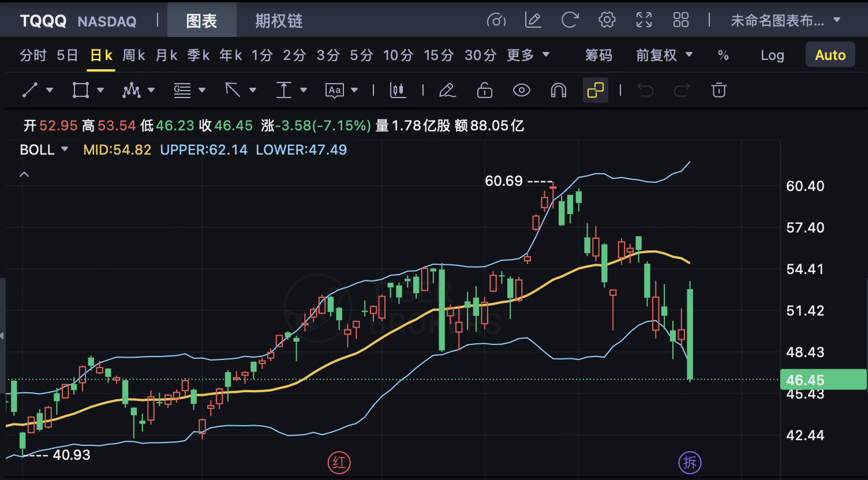Delete drawings with the trash icon
Image resolution: width=868 pixels, height=480 pixels.
[719, 90]
